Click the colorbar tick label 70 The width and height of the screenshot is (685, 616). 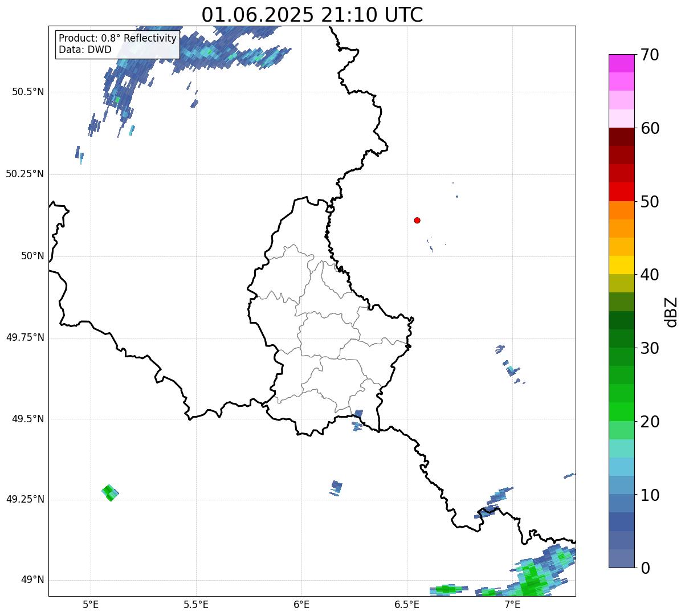[650, 55]
